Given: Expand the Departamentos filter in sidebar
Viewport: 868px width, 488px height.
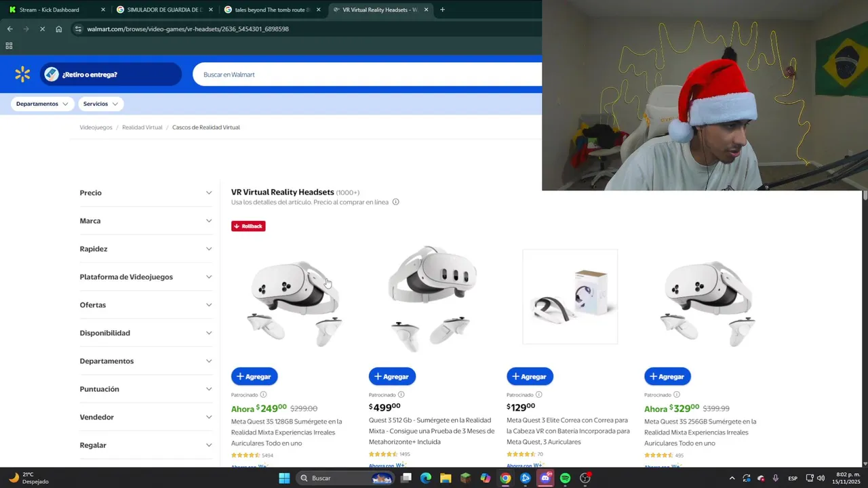Looking at the screenshot, I should 146,361.
